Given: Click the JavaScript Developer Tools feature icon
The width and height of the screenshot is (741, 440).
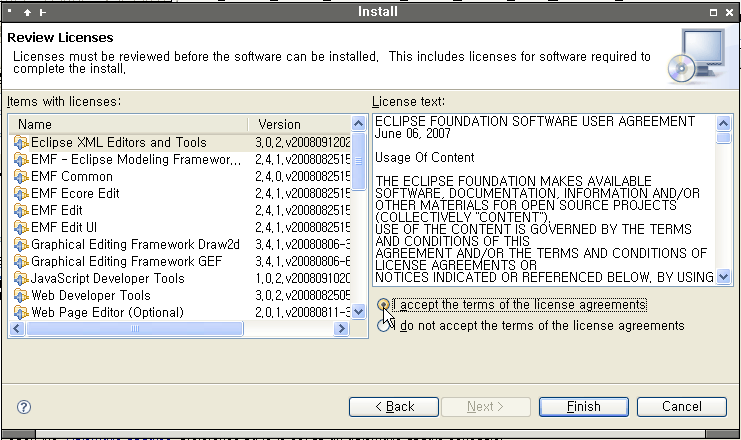Looking at the screenshot, I should [x=21, y=278].
